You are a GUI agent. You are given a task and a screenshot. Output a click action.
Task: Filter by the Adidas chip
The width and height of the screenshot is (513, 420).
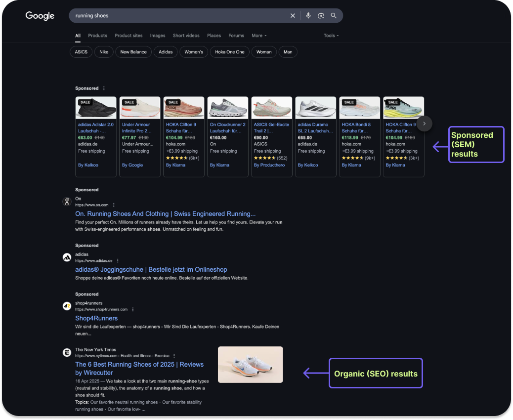tap(166, 52)
